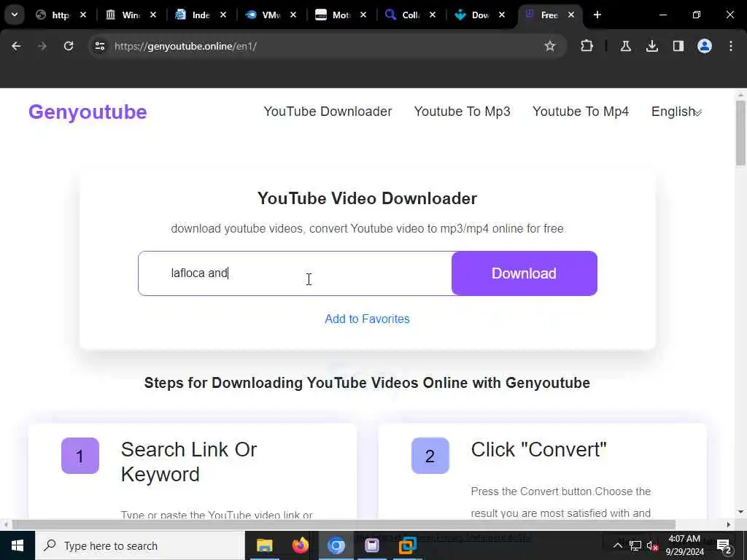Click the network tray icon

click(635, 545)
